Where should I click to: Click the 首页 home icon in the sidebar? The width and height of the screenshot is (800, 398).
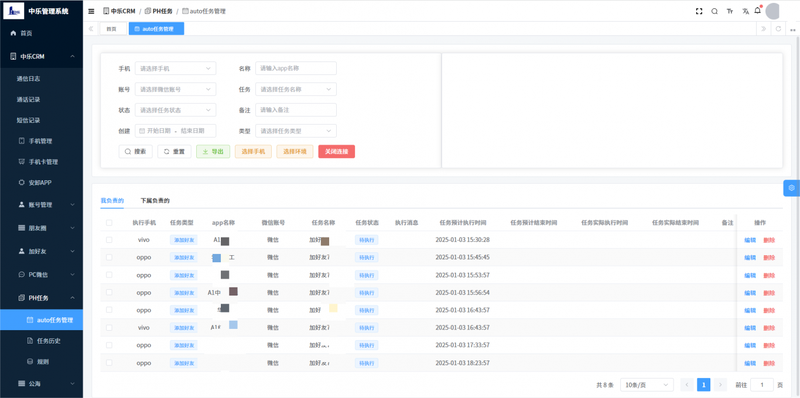click(x=13, y=33)
